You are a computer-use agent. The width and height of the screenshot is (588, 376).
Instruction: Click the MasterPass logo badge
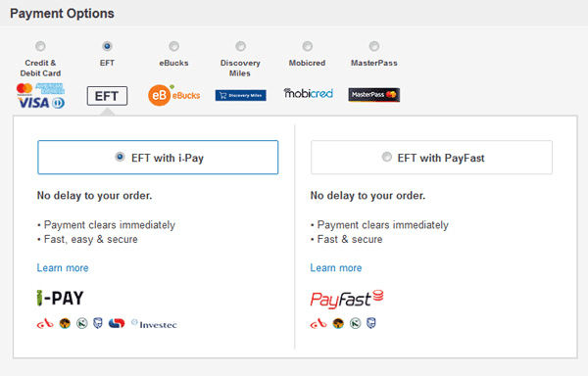374,95
